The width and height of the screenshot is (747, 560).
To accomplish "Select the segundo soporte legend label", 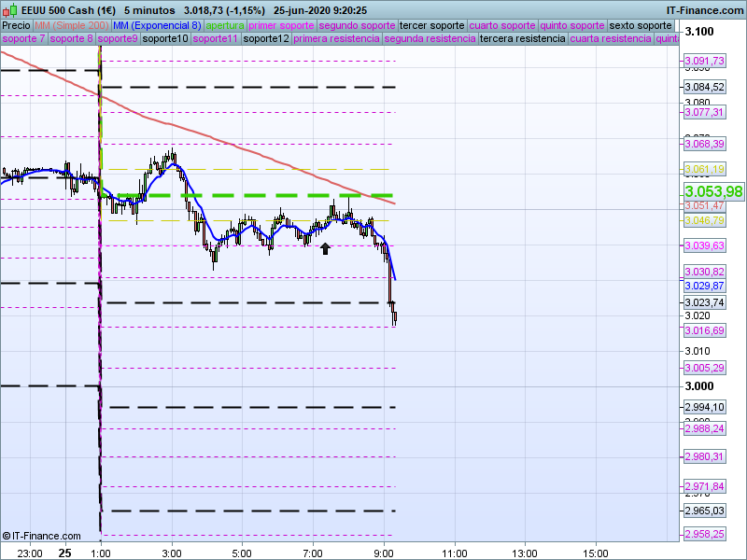I will 357,25.
